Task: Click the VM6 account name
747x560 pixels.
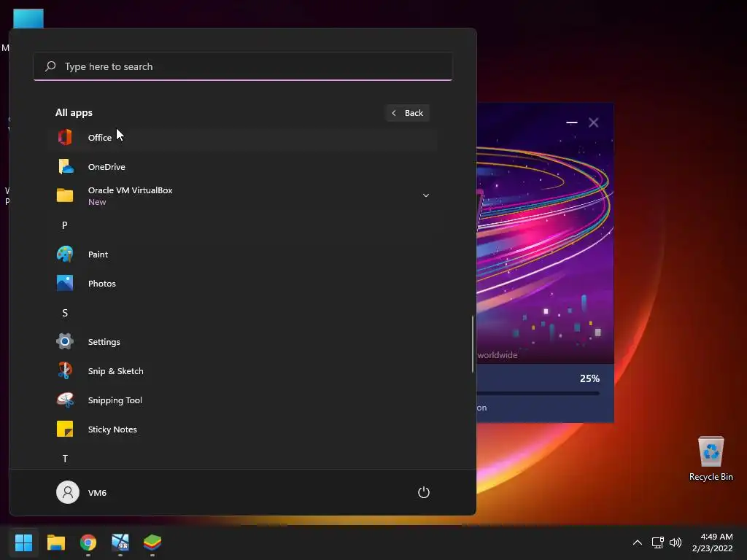Action: (97, 492)
